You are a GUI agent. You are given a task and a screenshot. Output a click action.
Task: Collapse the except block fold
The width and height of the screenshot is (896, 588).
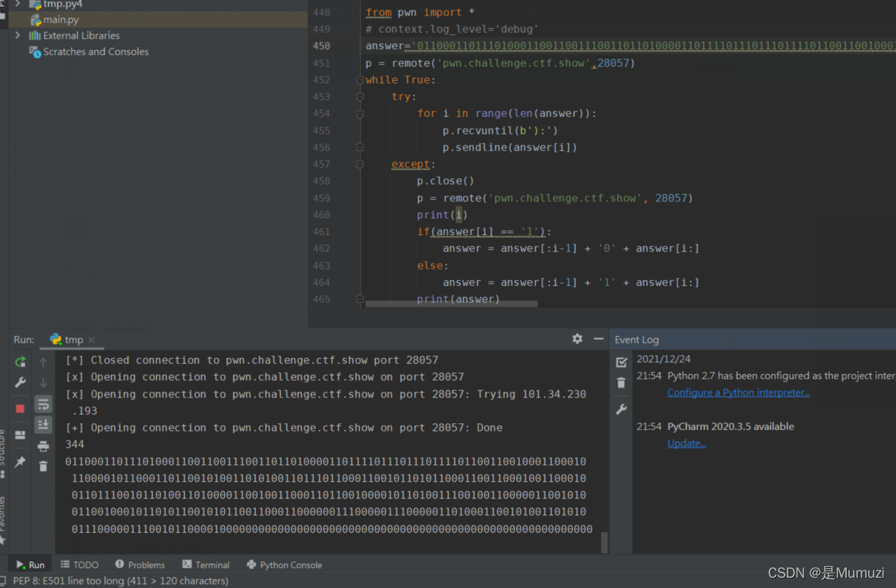pyautogui.click(x=360, y=165)
